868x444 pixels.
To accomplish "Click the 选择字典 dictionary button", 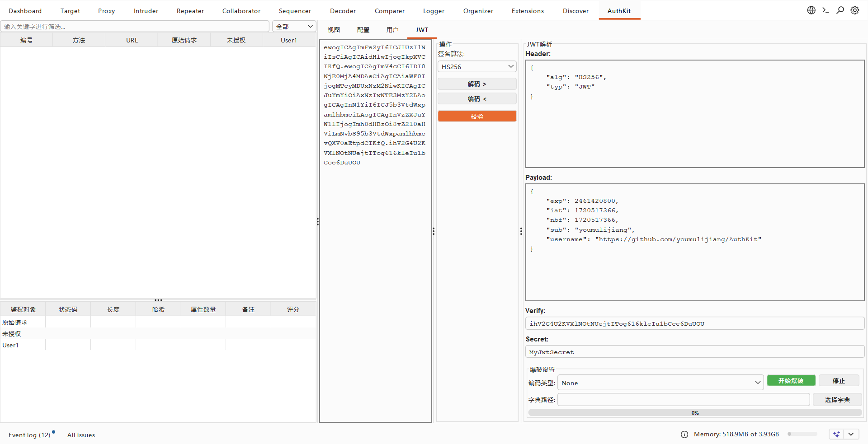I will click(837, 400).
